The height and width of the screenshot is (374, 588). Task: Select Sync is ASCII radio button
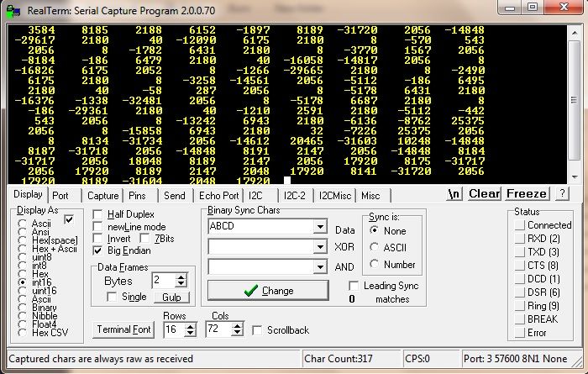pos(374,247)
